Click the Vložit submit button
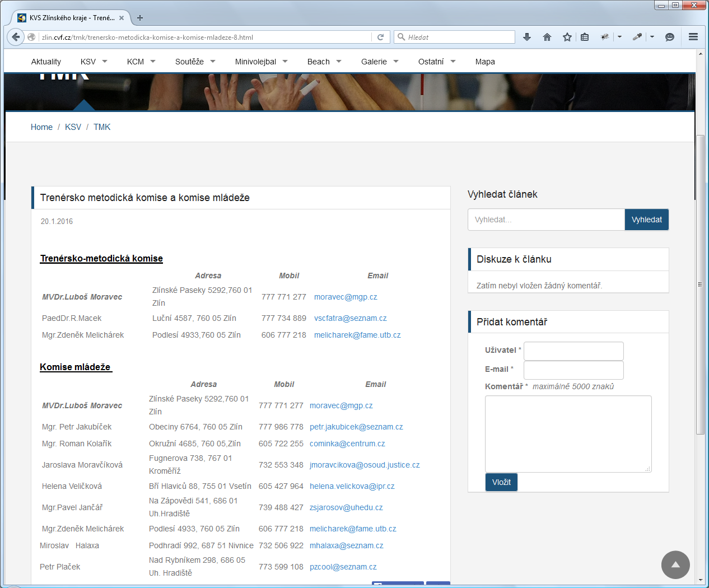709x588 pixels. tap(501, 482)
